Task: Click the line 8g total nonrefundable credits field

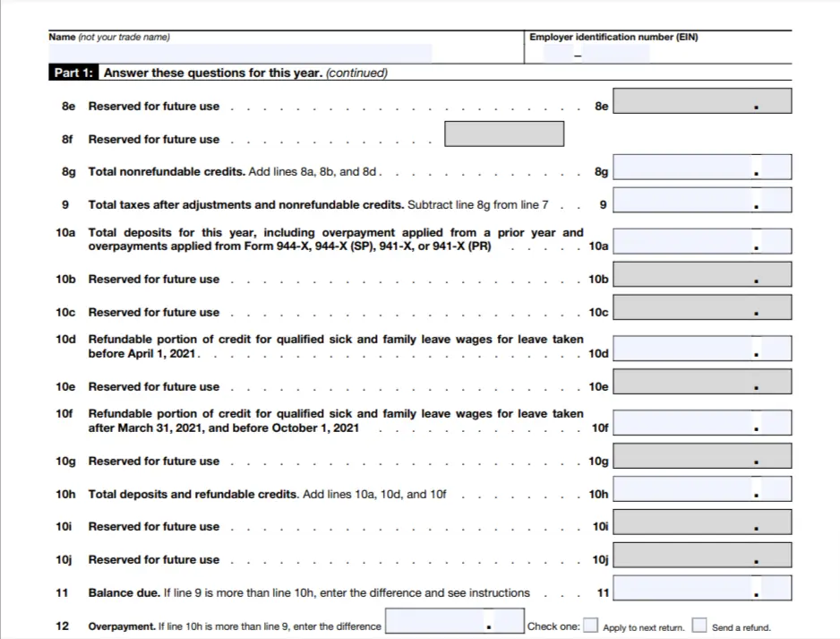Action: pyautogui.click(x=702, y=168)
